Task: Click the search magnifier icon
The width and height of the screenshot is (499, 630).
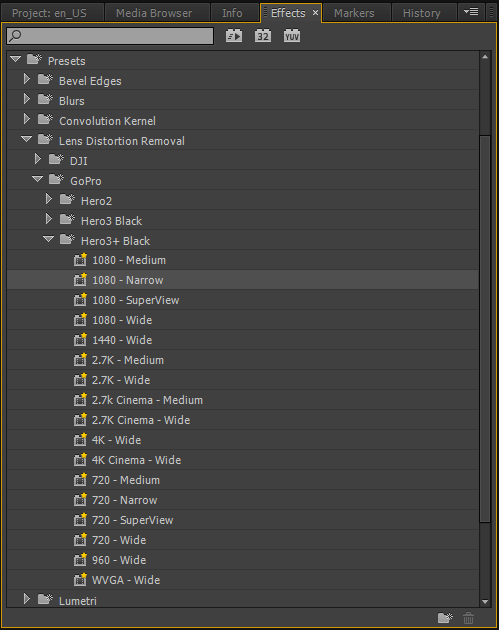Action: click(x=15, y=36)
